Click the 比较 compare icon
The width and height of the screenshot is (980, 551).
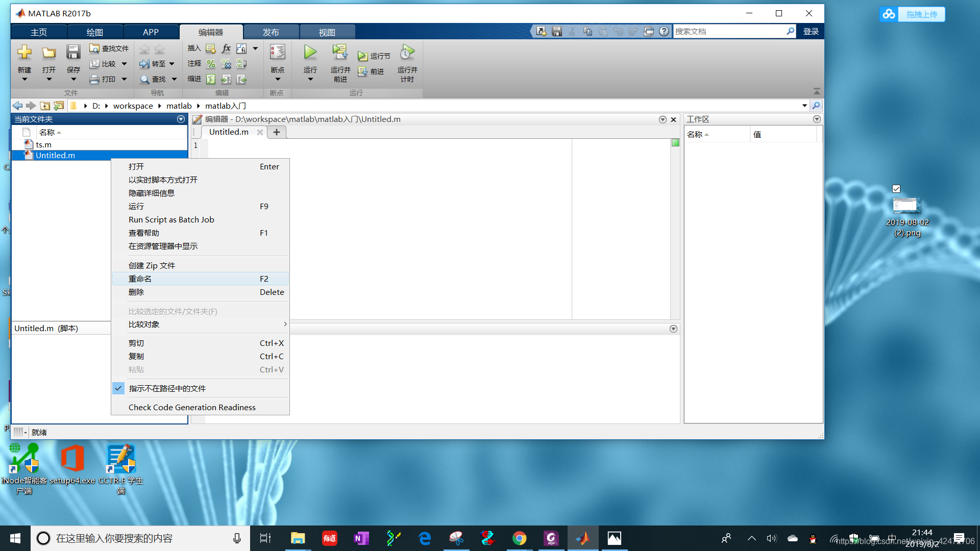(x=94, y=64)
